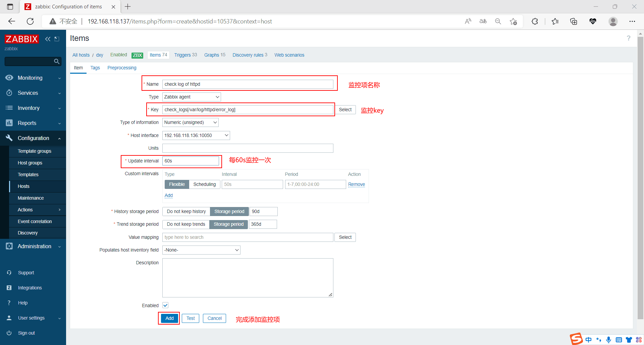Remove the custom interval row
The width and height of the screenshot is (644, 345).
click(357, 184)
